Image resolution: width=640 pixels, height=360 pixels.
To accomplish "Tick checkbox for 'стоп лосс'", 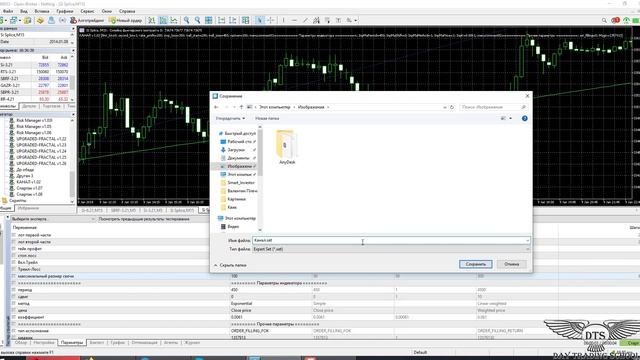I will pos(14,256).
